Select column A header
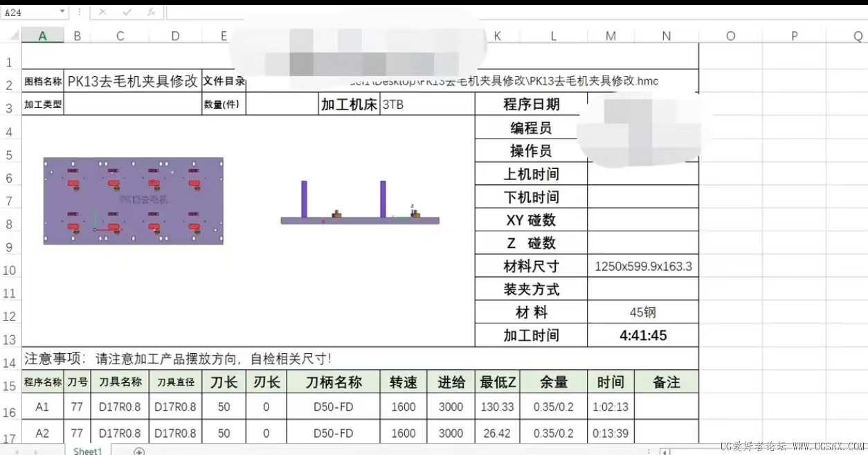This screenshot has height=455, width=868. (43, 36)
